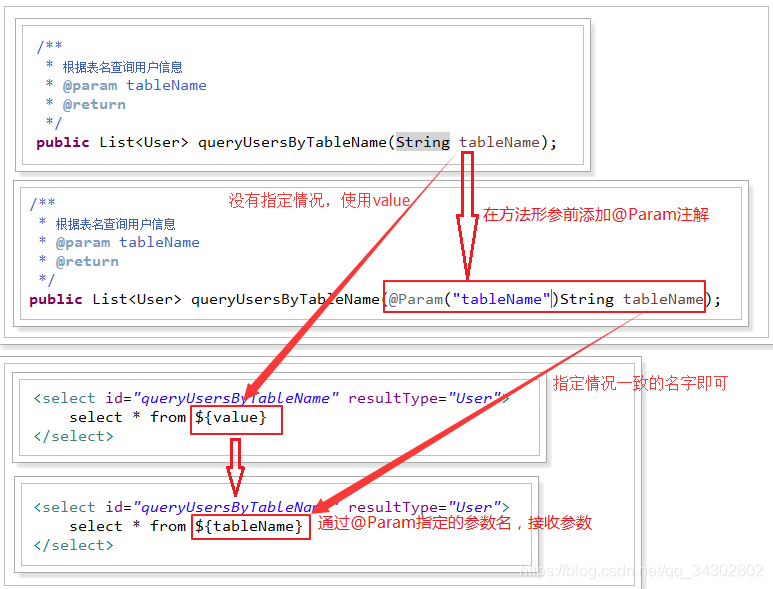This screenshot has width=773, height=589.
Task: Click the 'public' keyword in the signature without @Param
Action: pos(63,142)
